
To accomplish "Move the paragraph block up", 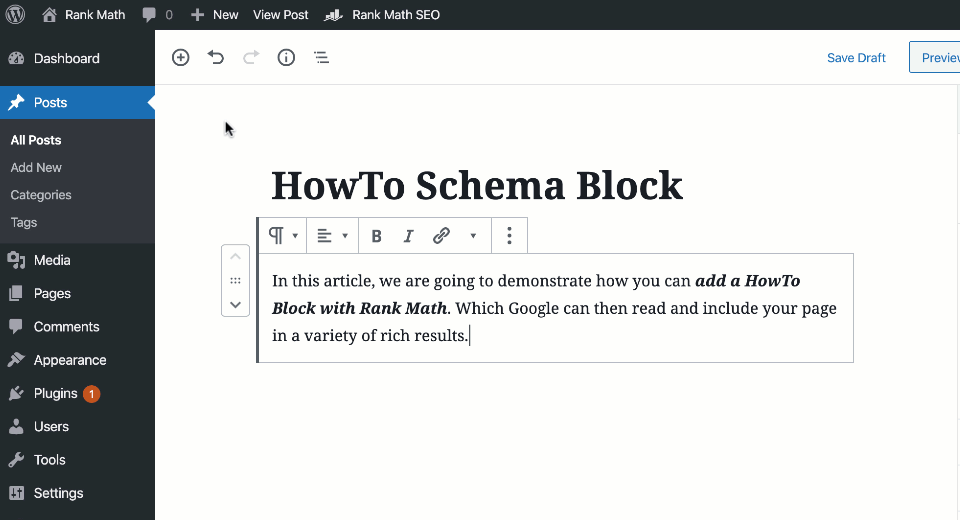I will coord(235,257).
